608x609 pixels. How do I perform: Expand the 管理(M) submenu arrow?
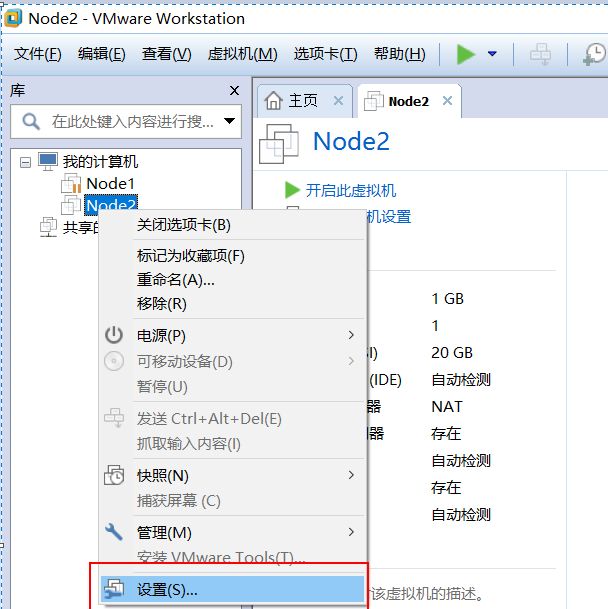point(351,532)
